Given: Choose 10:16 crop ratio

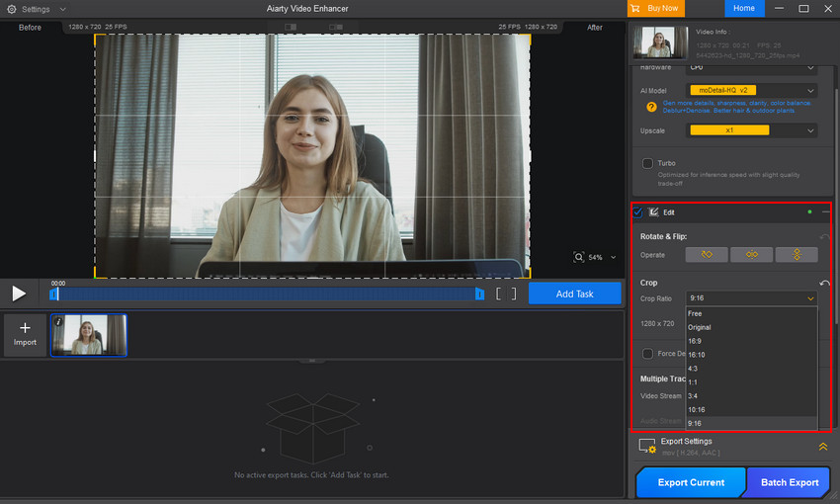Looking at the screenshot, I should (x=751, y=410).
